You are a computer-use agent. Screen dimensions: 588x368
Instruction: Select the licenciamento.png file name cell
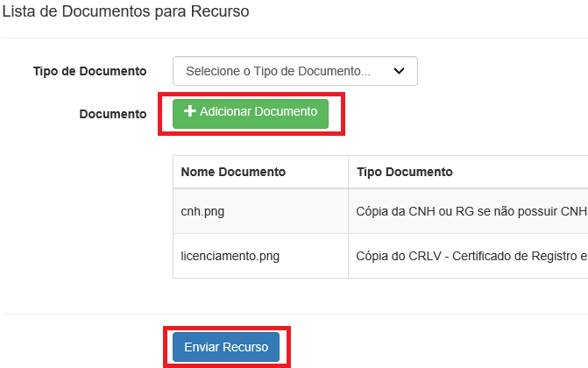click(260, 256)
